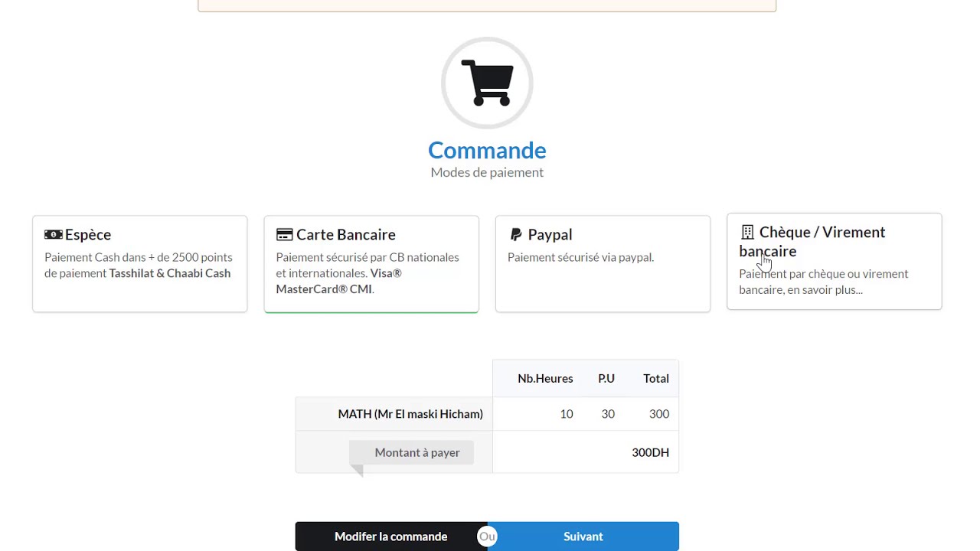Click the 300DH total amount
Screen dimensions: 980x551
tap(650, 452)
